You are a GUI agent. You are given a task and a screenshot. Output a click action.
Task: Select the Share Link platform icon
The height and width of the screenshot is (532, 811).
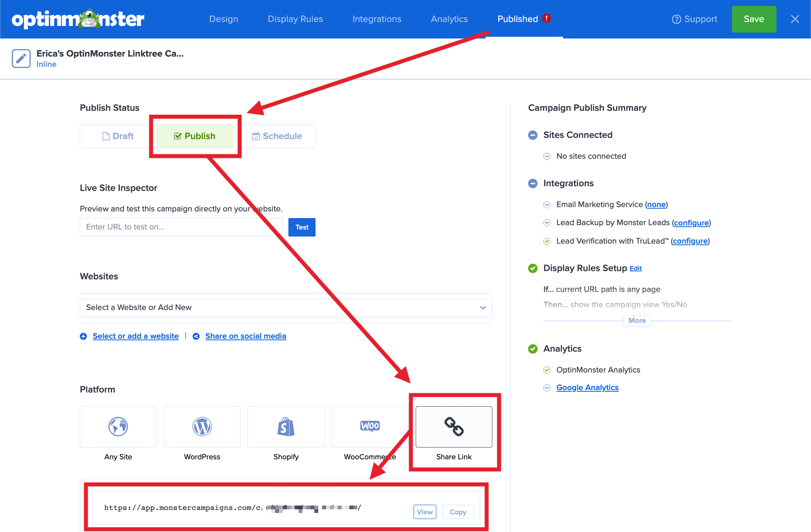point(453,427)
